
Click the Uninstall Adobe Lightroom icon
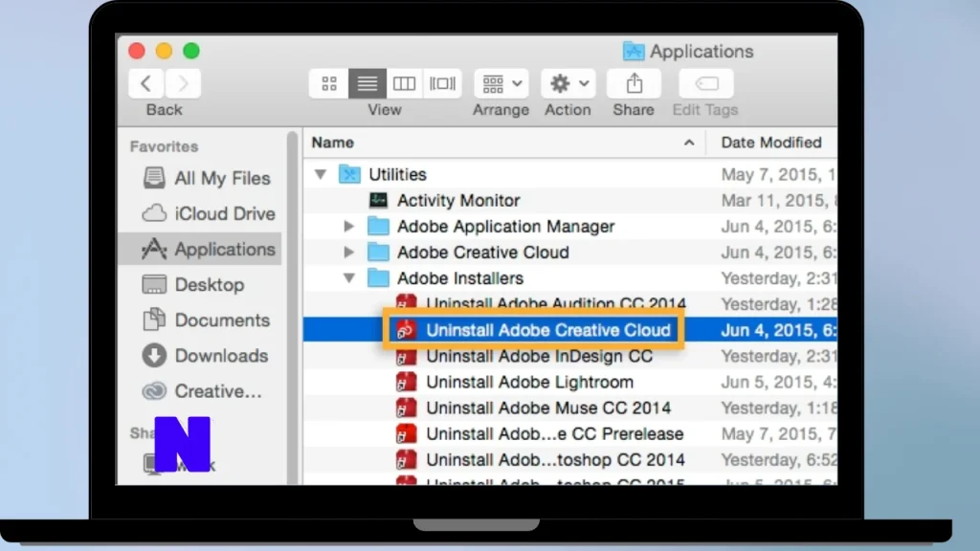pyautogui.click(x=406, y=382)
